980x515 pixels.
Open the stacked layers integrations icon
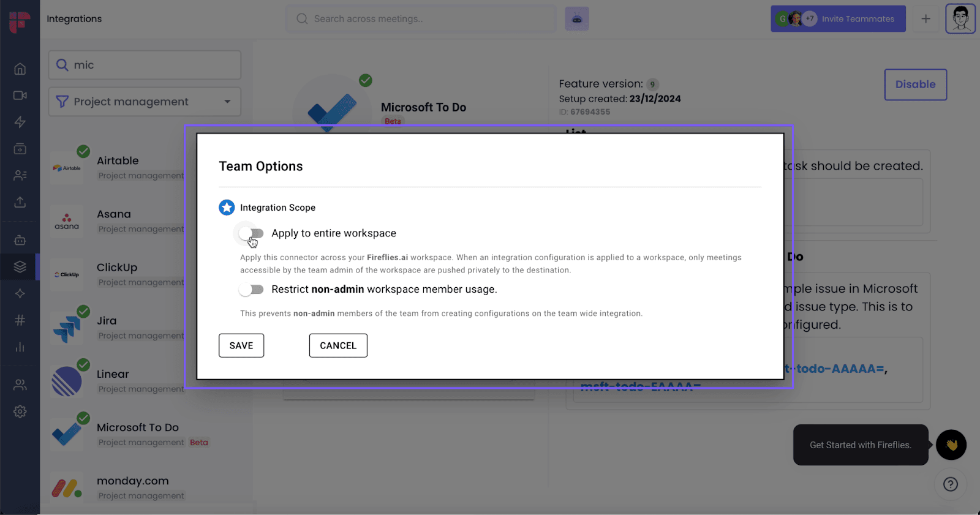[20, 267]
